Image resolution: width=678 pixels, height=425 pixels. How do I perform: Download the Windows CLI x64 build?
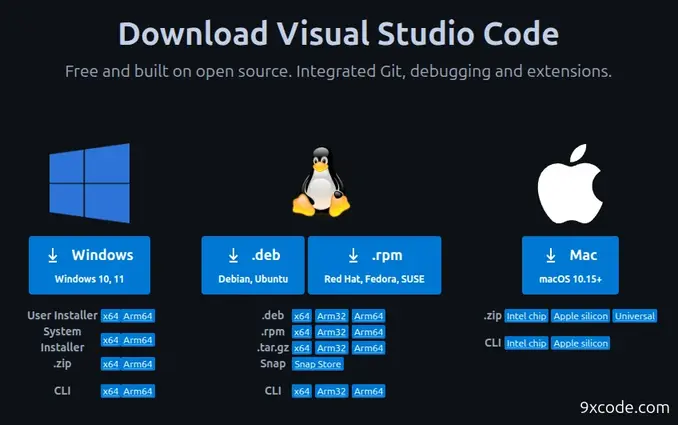[x=111, y=391]
